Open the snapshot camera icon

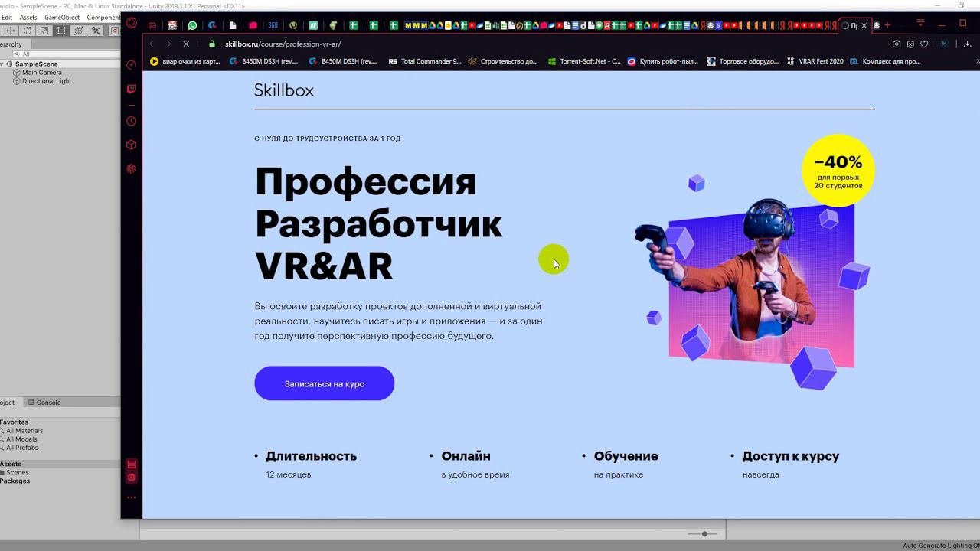pos(897,44)
